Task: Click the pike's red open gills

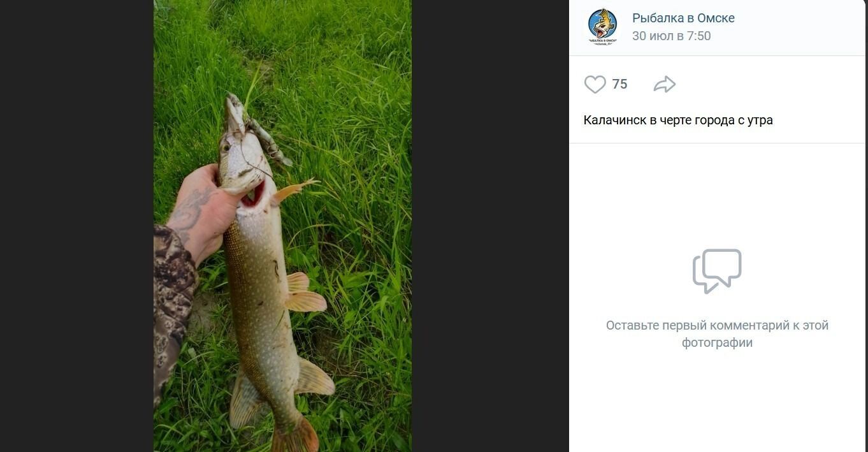Action: (x=253, y=195)
